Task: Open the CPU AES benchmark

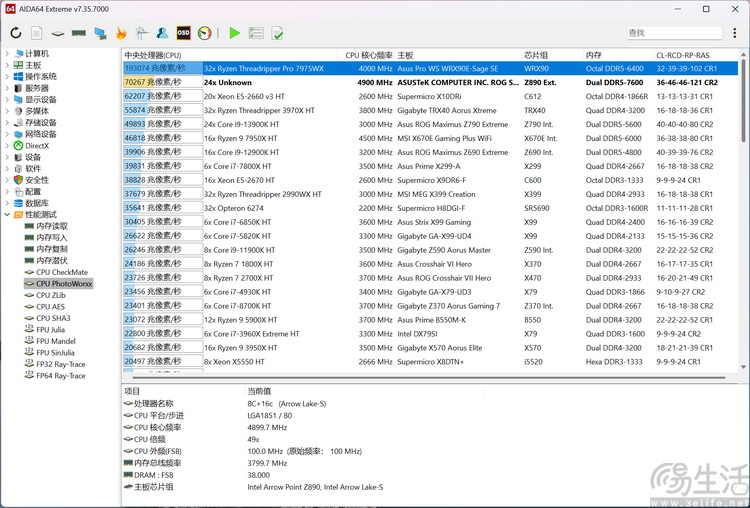Action: [x=44, y=307]
